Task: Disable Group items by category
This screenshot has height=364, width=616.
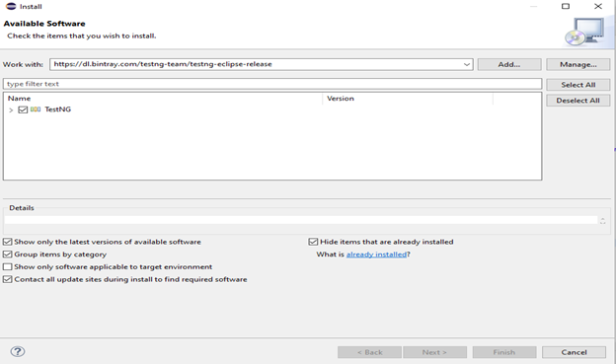Action: 8,255
